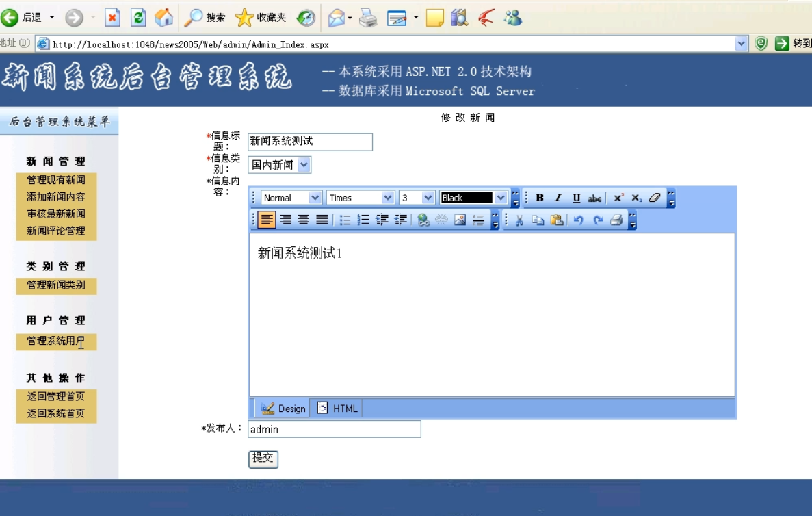Click the insert image icon
The height and width of the screenshot is (516, 812).
460,220
